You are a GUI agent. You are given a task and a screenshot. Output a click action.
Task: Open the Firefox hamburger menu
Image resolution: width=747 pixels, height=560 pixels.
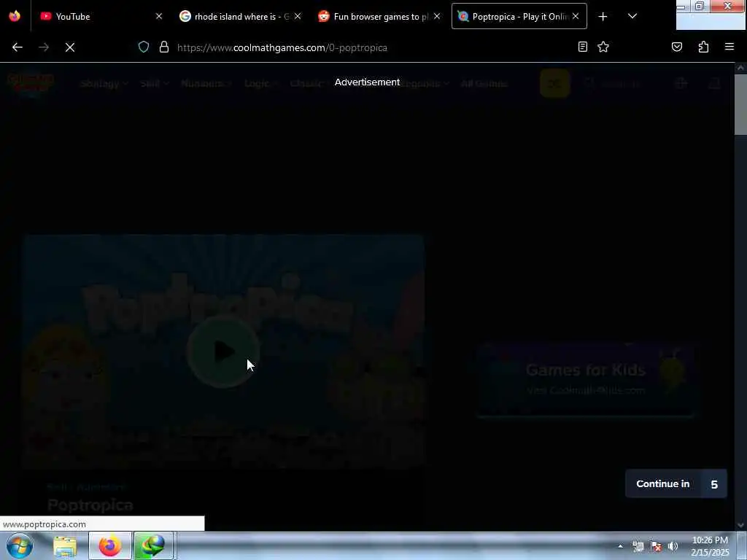[x=729, y=47]
